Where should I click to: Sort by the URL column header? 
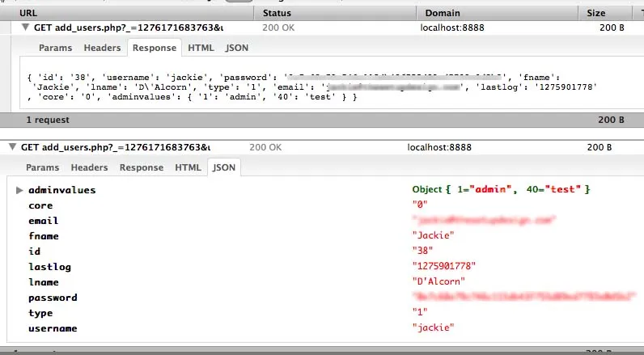click(28, 13)
